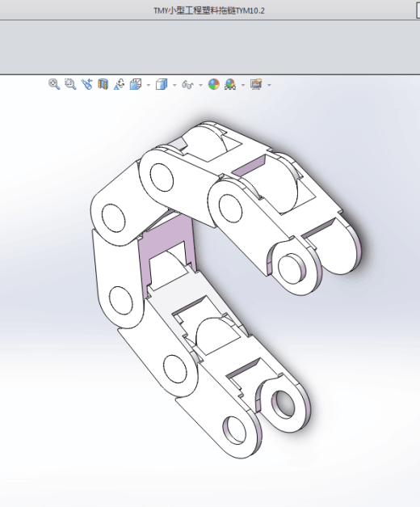The width and height of the screenshot is (420, 507).
Task: Open the Apply Scene dropdown arrow
Action: pyautogui.click(x=243, y=85)
